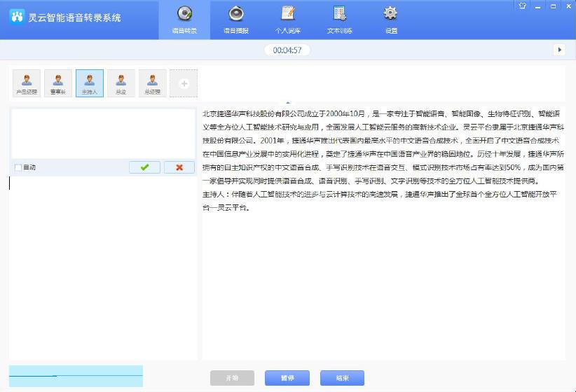
Task: Discard text with red X button
Action: point(179,167)
